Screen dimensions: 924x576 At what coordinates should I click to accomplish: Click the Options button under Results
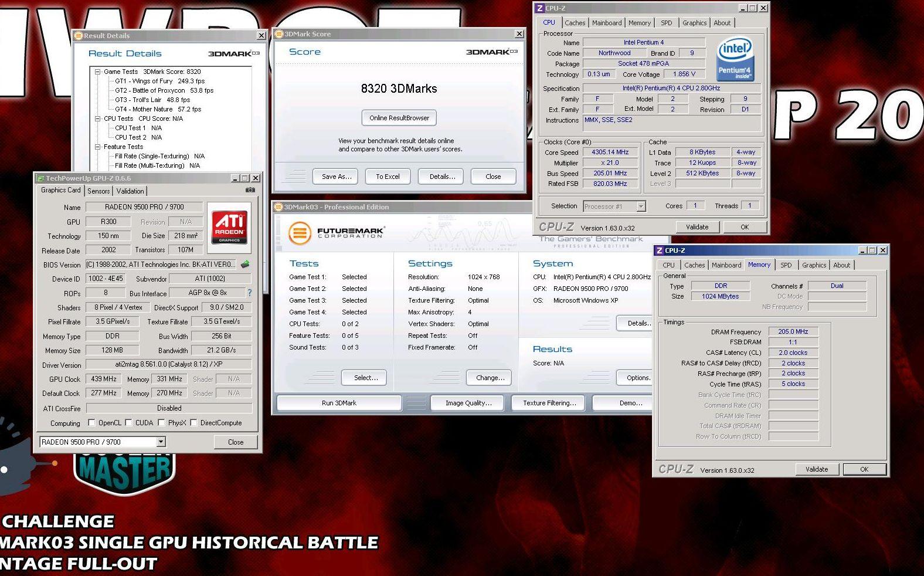point(636,378)
